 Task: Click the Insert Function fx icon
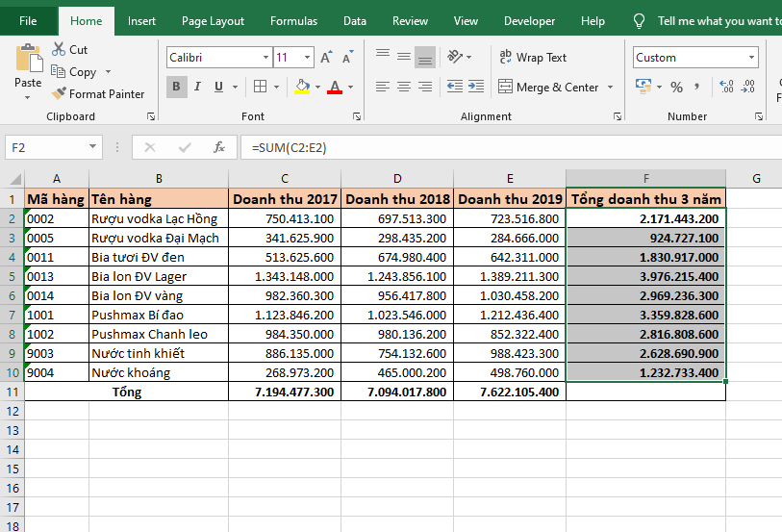pyautogui.click(x=219, y=147)
